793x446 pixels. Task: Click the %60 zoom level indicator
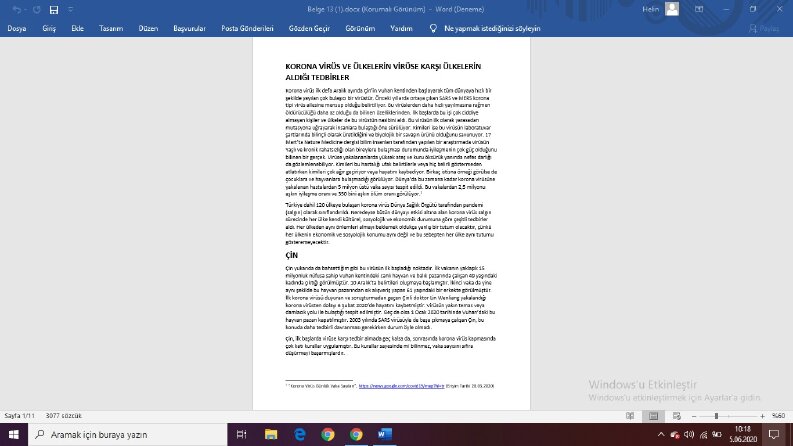[x=778, y=416]
